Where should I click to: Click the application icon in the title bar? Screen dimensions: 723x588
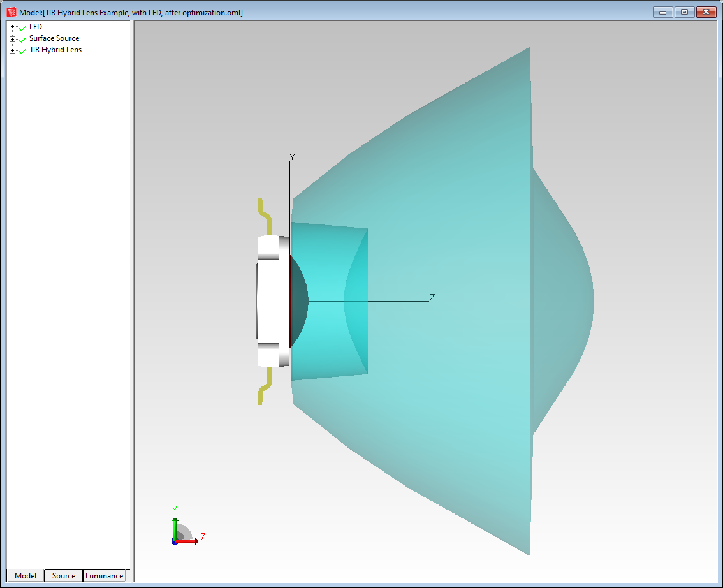(10, 11)
